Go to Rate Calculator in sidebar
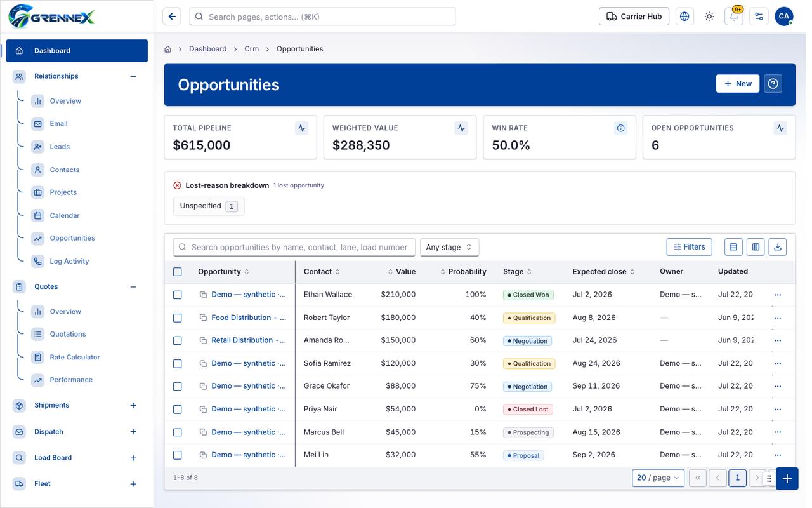The height and width of the screenshot is (508, 812). (75, 357)
